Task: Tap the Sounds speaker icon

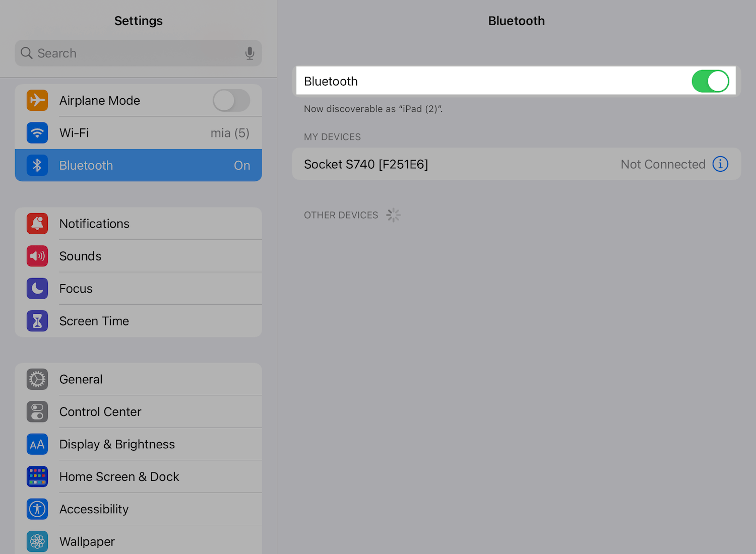Action: coord(37,256)
